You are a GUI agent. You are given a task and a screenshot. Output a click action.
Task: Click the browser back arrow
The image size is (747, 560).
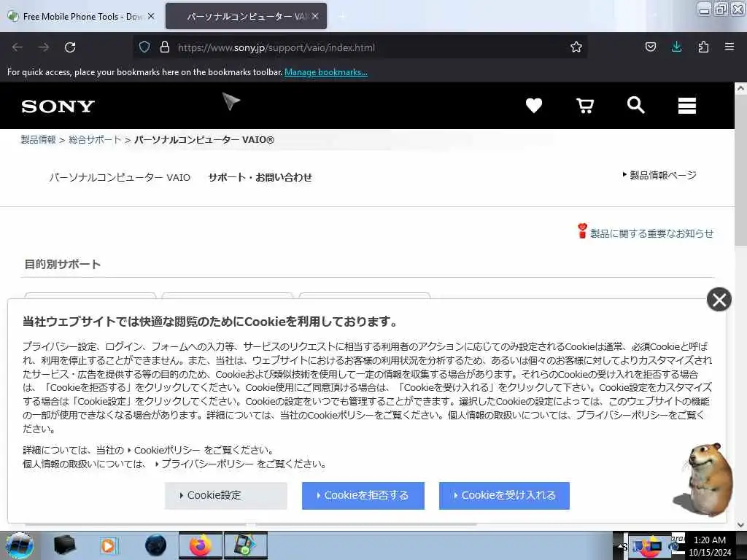coord(18,47)
